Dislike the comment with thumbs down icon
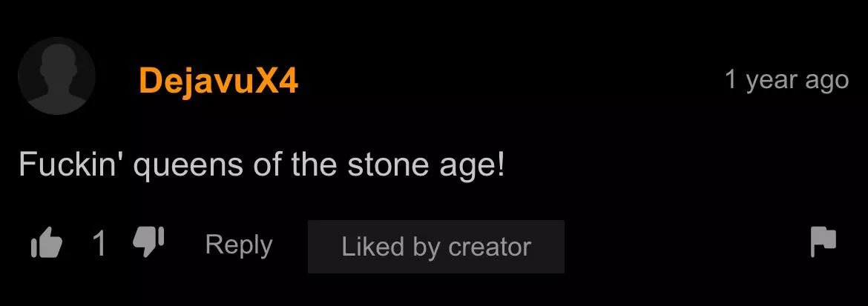Viewport: 868px width, 306px height. 149,242
